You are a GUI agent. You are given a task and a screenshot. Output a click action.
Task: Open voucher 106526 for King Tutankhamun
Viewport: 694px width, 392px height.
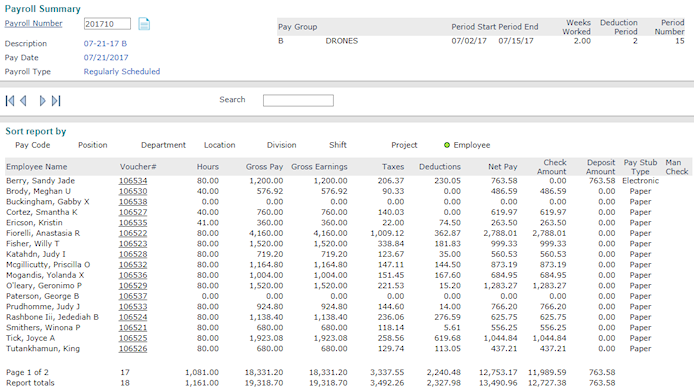tap(133, 349)
